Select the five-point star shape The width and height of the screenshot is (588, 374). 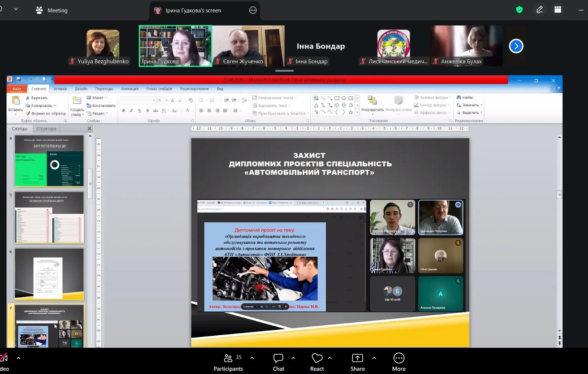point(351,112)
